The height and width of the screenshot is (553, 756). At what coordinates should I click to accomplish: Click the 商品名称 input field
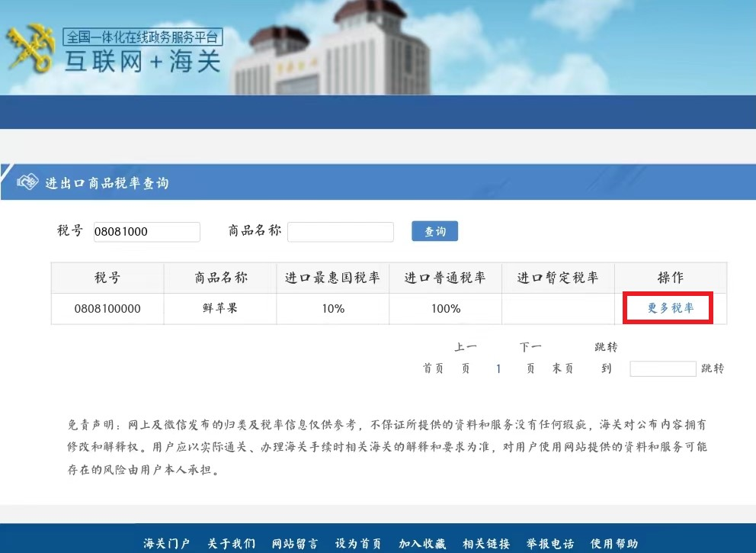coord(341,231)
